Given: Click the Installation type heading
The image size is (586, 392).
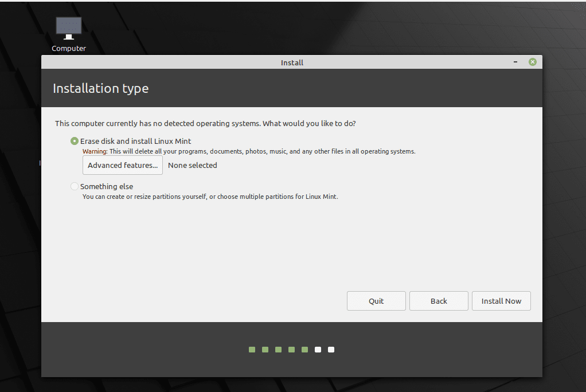Looking at the screenshot, I should [x=100, y=88].
